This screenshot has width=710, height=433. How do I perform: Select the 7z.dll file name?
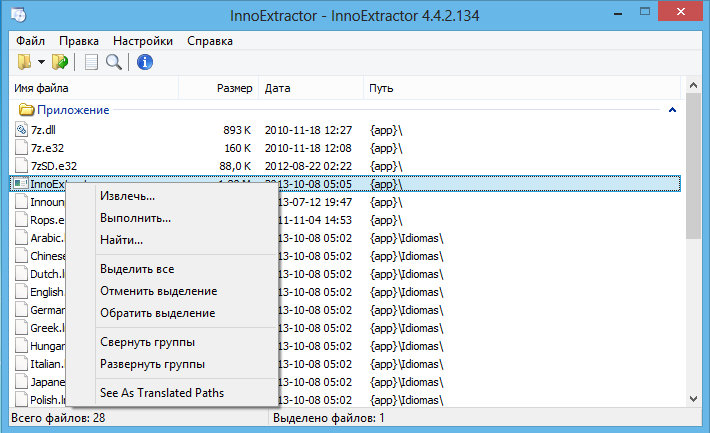click(x=43, y=130)
